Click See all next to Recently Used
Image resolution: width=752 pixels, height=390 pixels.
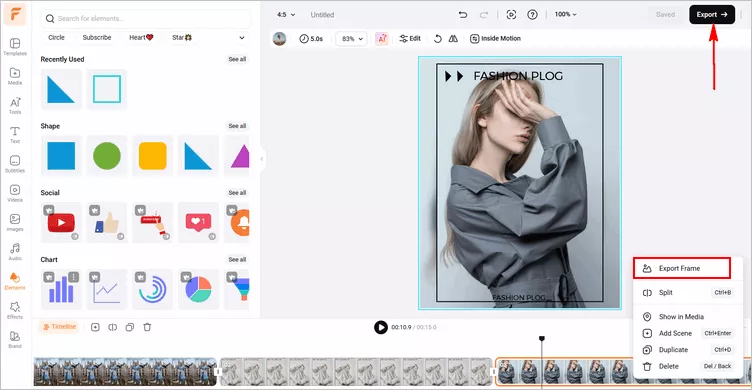click(x=237, y=59)
